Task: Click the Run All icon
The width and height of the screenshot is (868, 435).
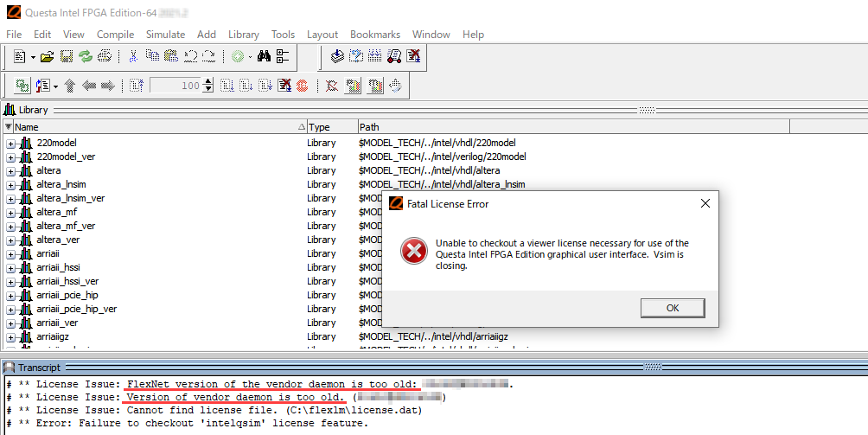Action: click(265, 86)
